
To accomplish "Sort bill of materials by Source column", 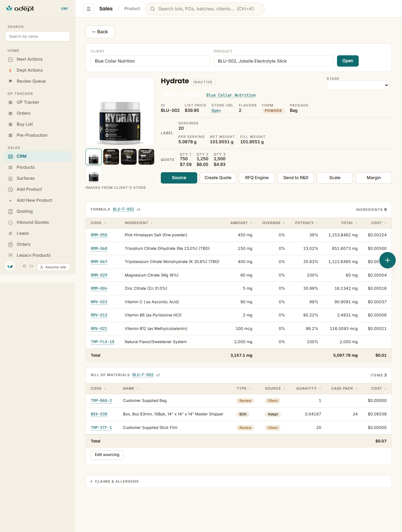I will click(275, 388).
